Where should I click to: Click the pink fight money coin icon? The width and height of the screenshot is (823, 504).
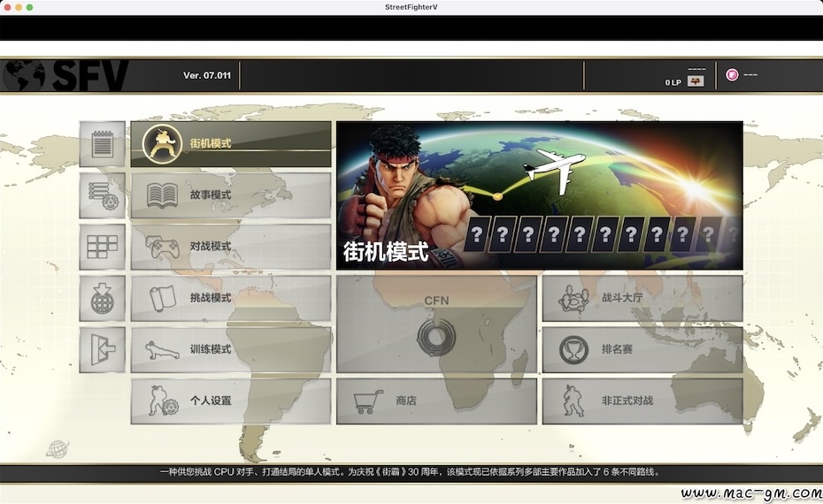[x=732, y=75]
